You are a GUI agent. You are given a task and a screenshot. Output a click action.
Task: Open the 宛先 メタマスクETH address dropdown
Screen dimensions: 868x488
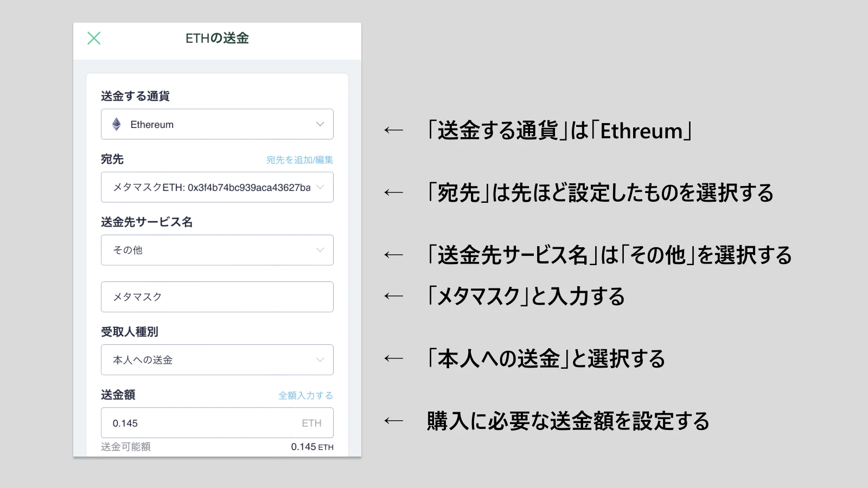pyautogui.click(x=217, y=187)
